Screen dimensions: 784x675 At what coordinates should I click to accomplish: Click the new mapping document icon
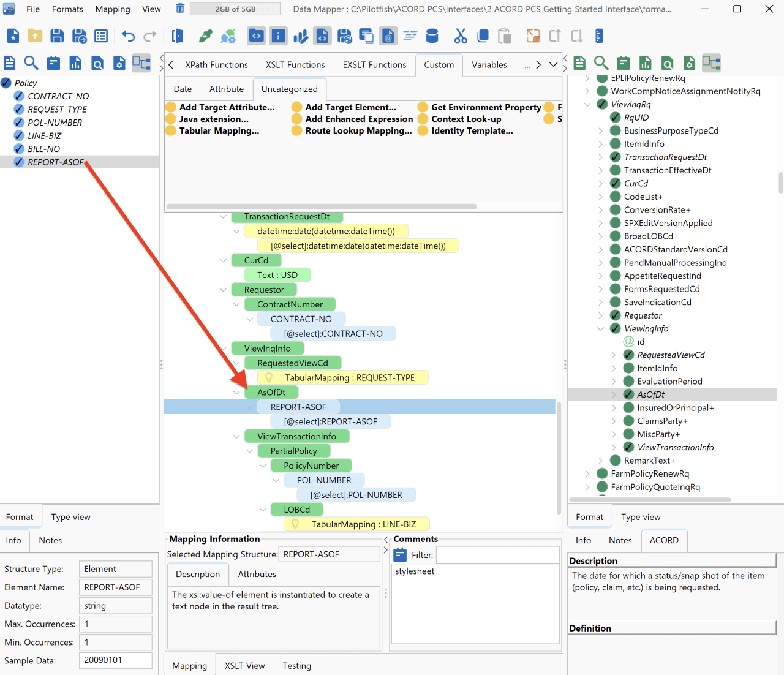tap(13, 36)
